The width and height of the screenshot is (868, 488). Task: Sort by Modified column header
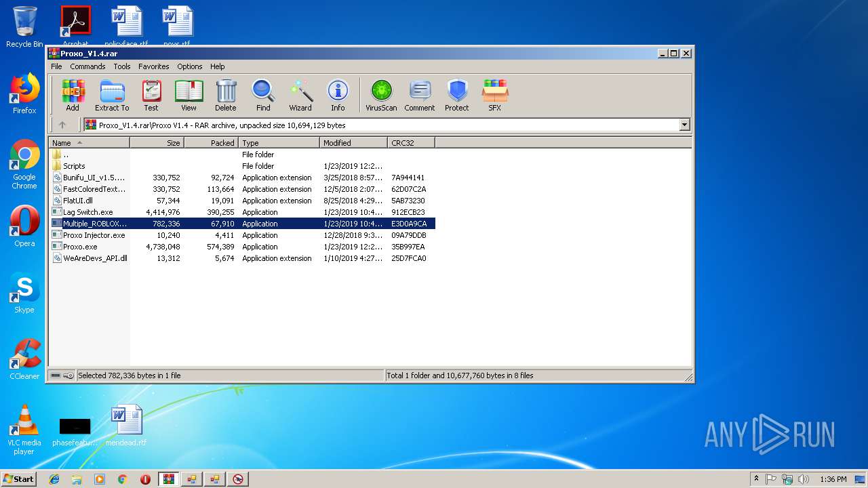click(353, 143)
